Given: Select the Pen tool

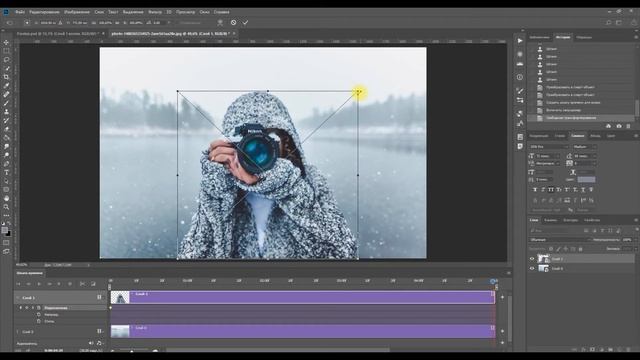Looking at the screenshot, I should click(6, 164).
